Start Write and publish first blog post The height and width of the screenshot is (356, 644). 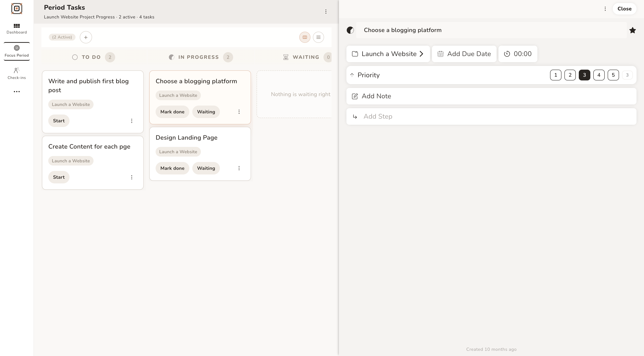[59, 121]
